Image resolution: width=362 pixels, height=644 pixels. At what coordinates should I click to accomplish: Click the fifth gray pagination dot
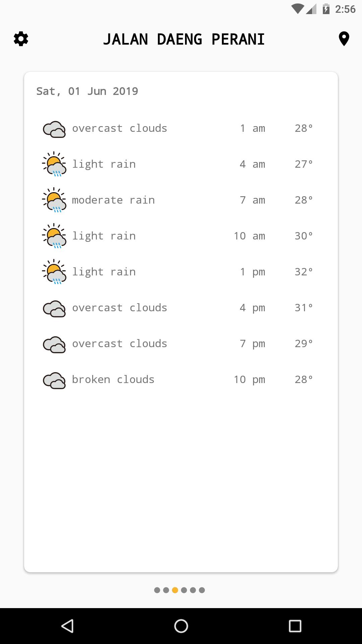click(x=193, y=590)
